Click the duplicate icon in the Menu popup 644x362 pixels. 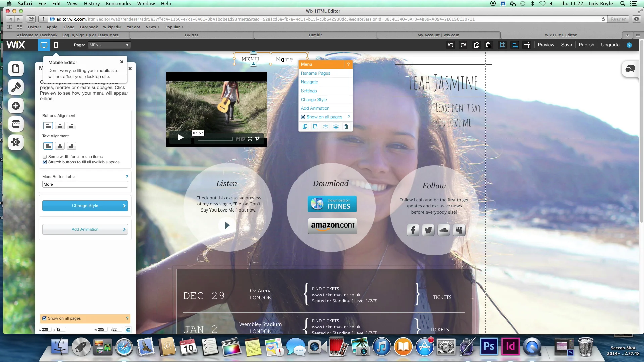click(x=305, y=127)
